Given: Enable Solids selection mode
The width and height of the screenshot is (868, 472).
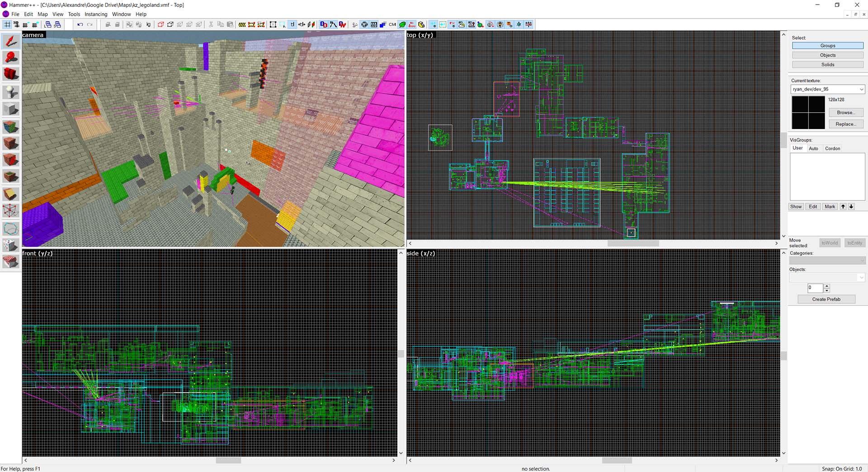Looking at the screenshot, I should pos(827,64).
